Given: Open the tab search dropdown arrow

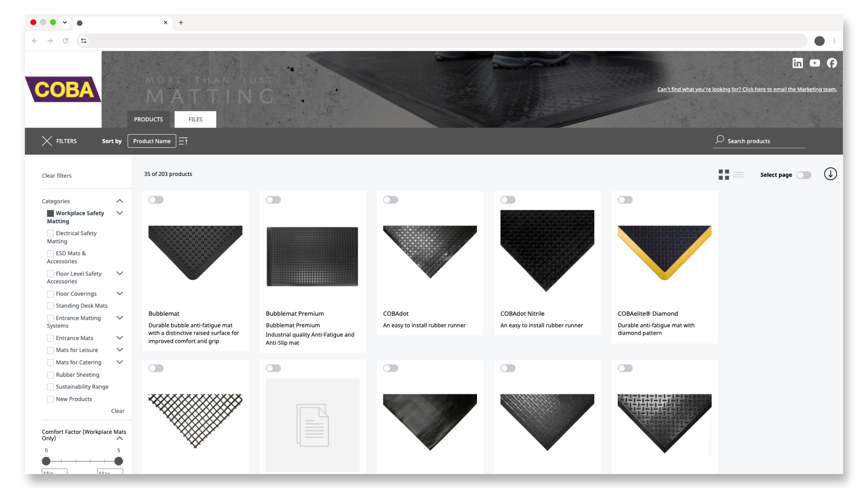Looking at the screenshot, I should coord(65,23).
